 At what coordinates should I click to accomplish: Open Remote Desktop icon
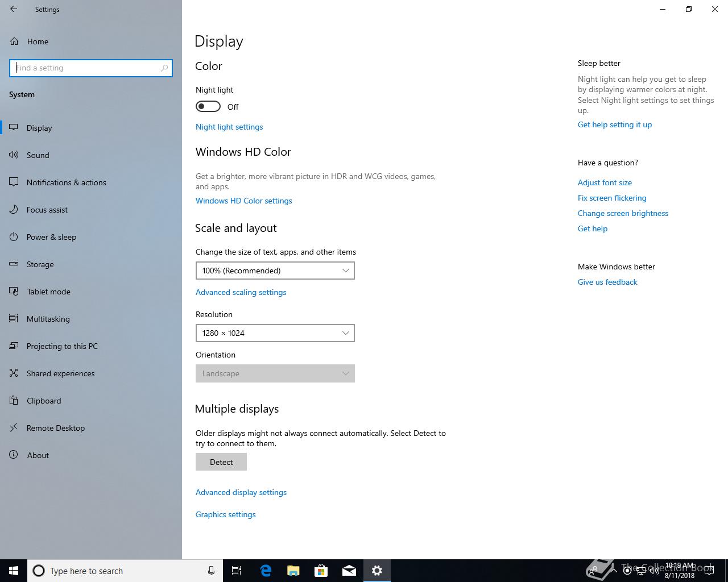click(14, 428)
